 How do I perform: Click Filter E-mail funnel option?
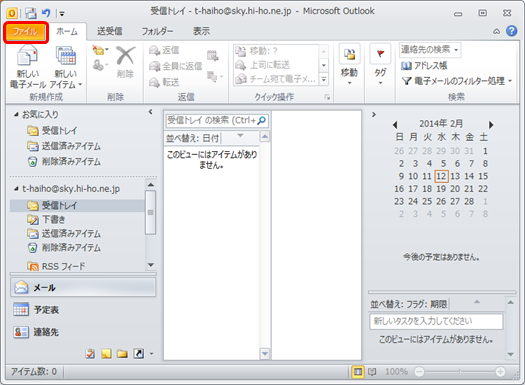(x=457, y=81)
